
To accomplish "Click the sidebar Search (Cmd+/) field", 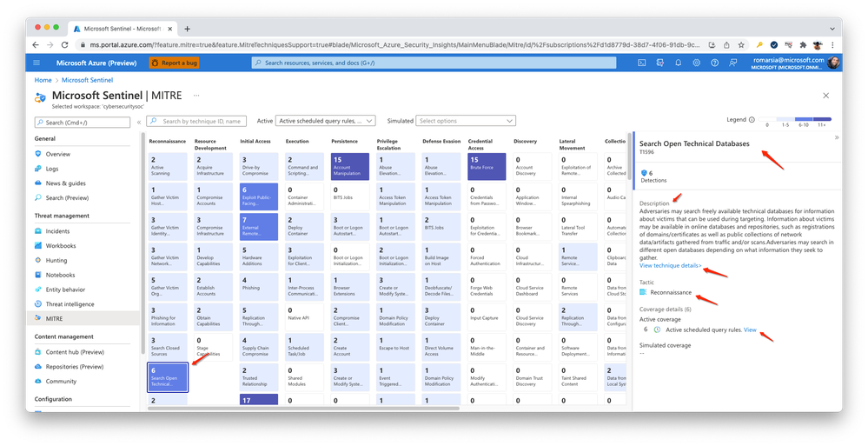I will point(83,122).
